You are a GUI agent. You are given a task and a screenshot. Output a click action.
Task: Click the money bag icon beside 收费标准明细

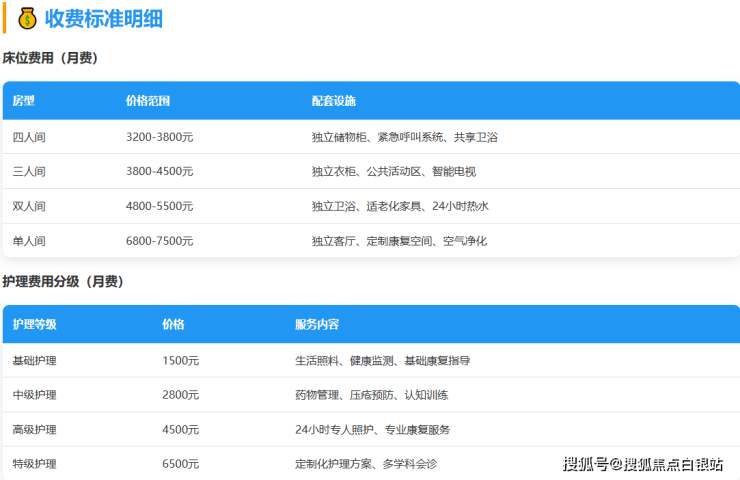27,18
